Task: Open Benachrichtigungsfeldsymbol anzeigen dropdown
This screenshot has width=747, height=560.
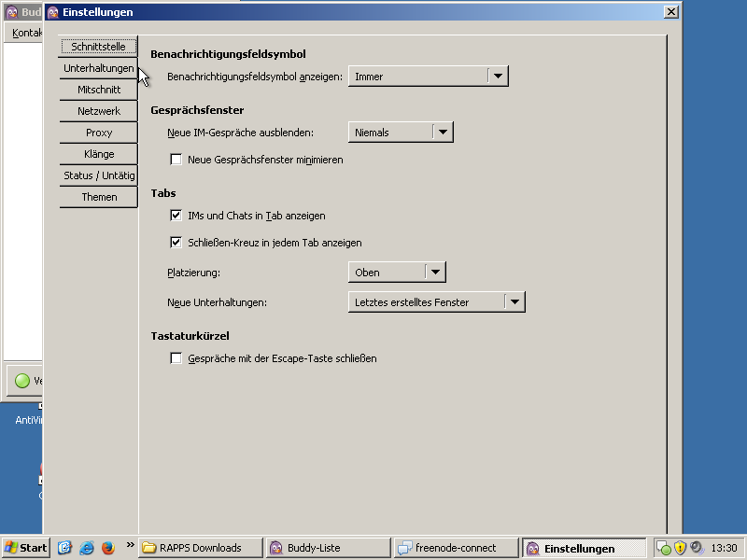Action: (x=428, y=77)
